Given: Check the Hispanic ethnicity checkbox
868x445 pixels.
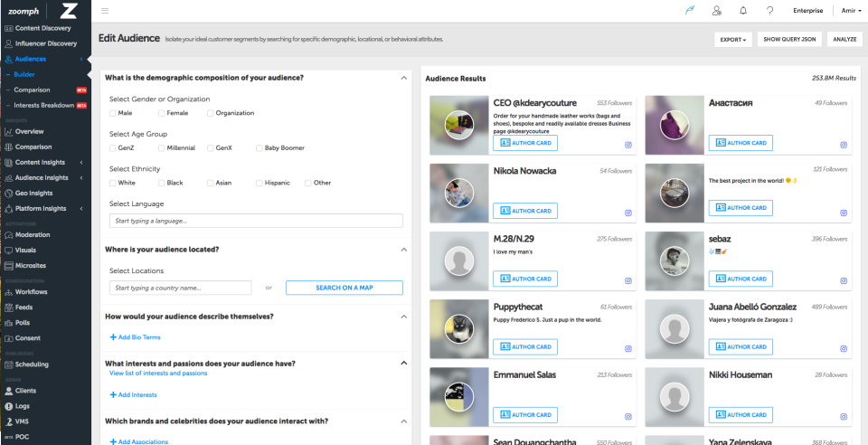Looking at the screenshot, I should point(259,183).
